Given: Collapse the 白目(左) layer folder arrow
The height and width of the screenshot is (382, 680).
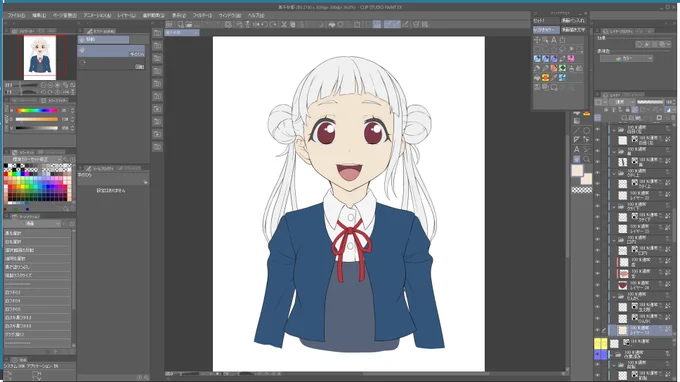Looking at the screenshot, I should (x=614, y=130).
